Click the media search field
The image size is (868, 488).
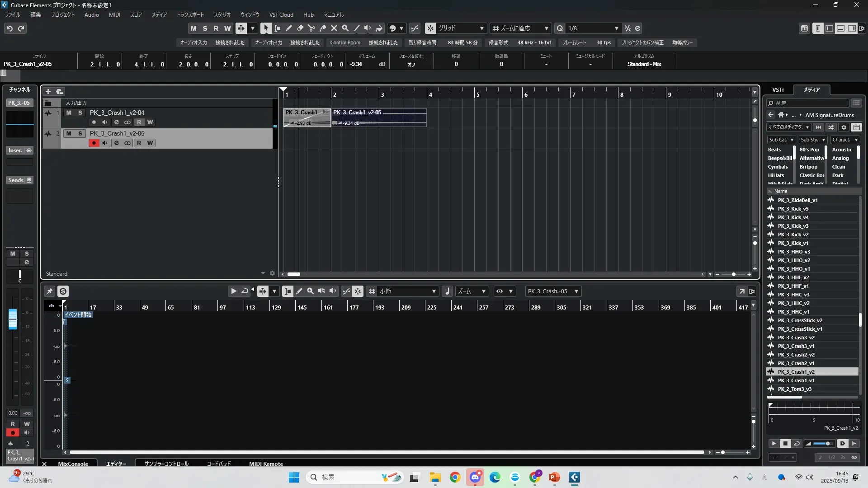coord(809,103)
